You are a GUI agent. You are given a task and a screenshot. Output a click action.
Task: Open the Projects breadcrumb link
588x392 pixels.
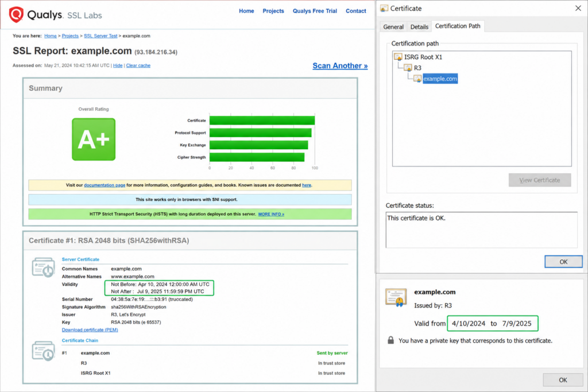point(70,36)
